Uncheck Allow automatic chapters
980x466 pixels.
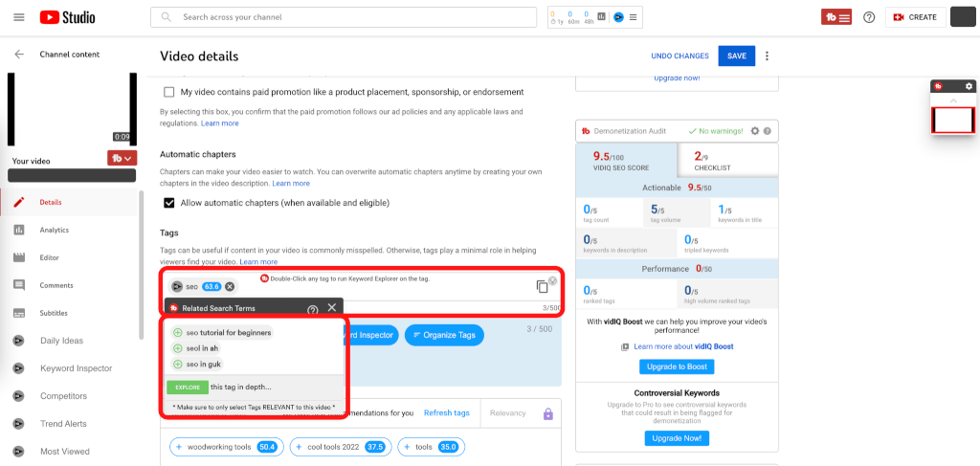(x=169, y=203)
